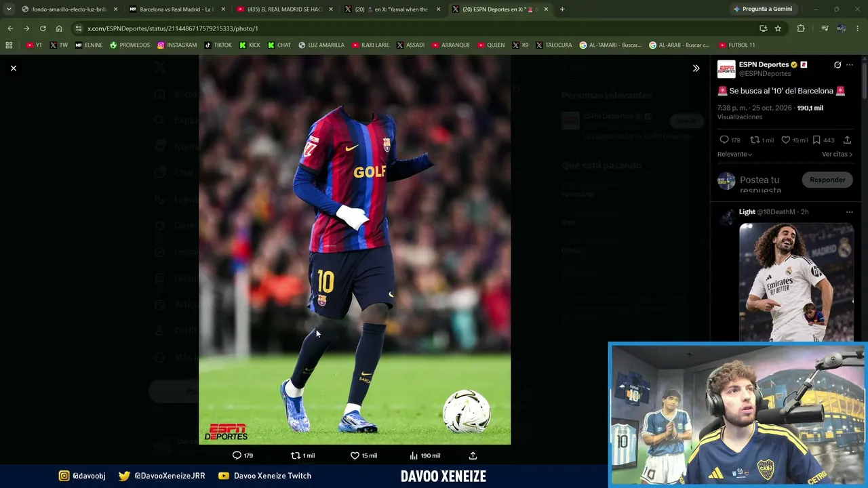
Task: Switch to Barcelona vs Real Madrid tab
Action: [x=176, y=9]
